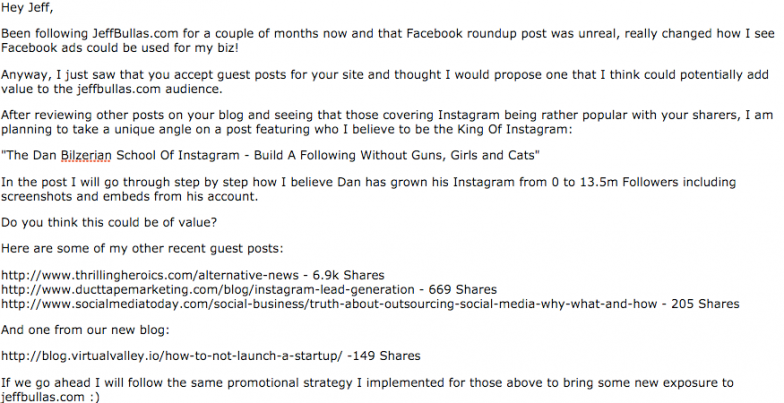Image resolution: width=784 pixels, height=403 pixels.
Task: Place cursor in 'Do you think this could be of value?'
Action: click(x=109, y=222)
